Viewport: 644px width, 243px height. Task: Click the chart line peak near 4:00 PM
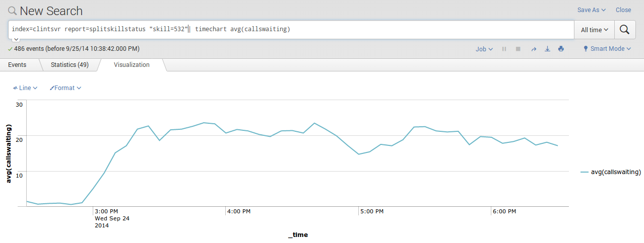204,123
